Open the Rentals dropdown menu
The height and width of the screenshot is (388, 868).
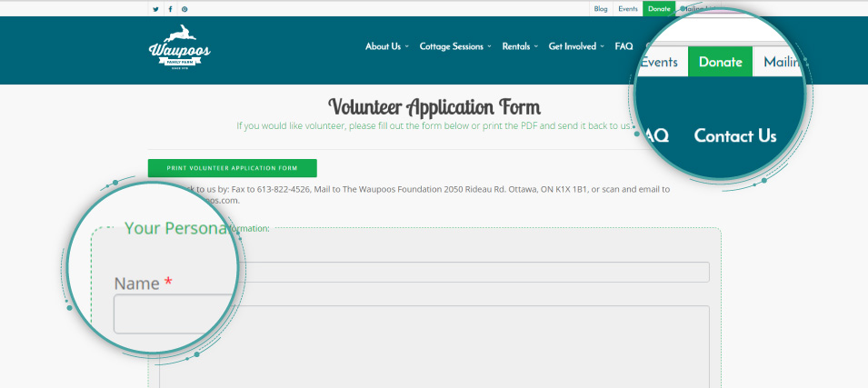point(520,46)
